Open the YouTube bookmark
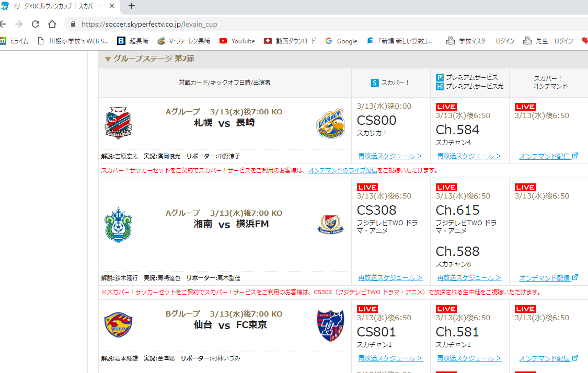Image resolution: width=588 pixels, height=373 pixels. (237, 41)
